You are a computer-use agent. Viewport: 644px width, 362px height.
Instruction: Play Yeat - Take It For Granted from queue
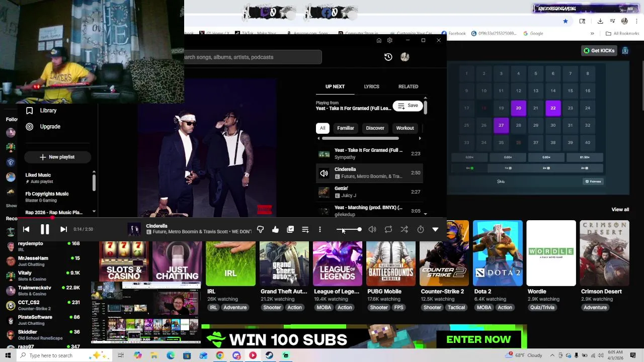369,153
